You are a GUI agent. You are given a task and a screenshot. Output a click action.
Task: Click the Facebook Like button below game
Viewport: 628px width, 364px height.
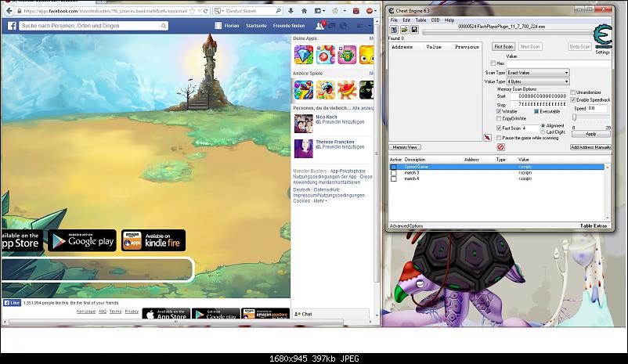coord(12,303)
